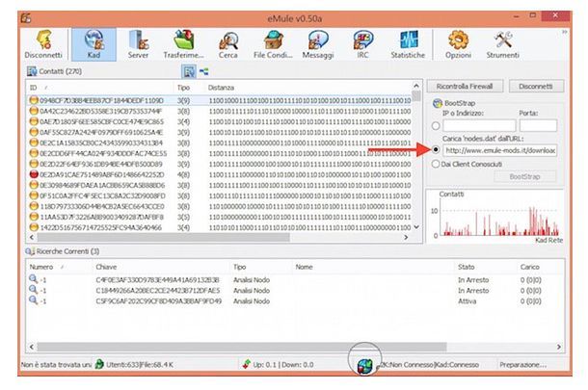Image resolution: width=588 pixels, height=390 pixels.
Task: Click the Preparazione status bar entry
Action: [x=523, y=365]
